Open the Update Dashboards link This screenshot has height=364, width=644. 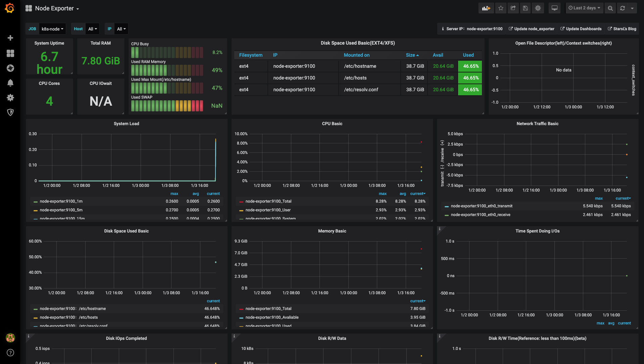[581, 29]
